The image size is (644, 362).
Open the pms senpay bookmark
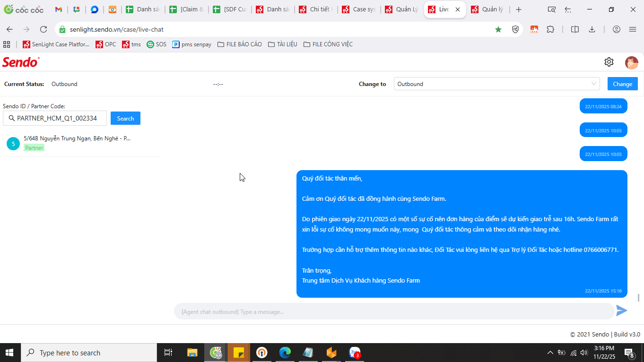point(191,44)
